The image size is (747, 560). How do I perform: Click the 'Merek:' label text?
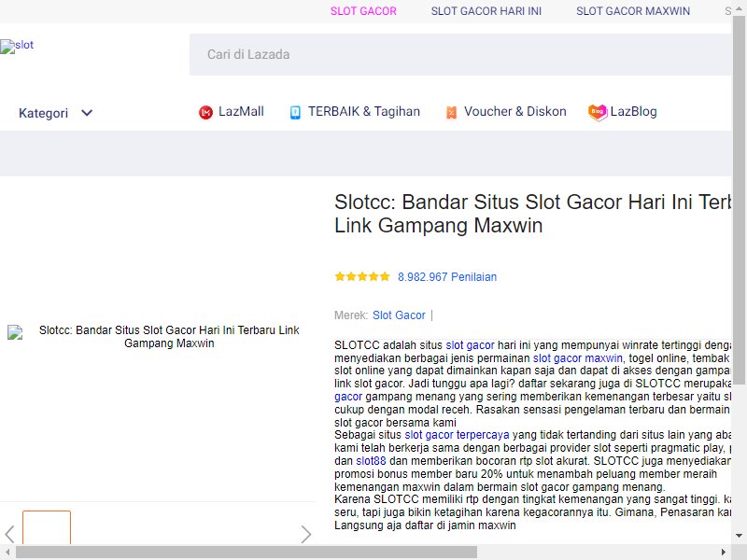pos(351,315)
